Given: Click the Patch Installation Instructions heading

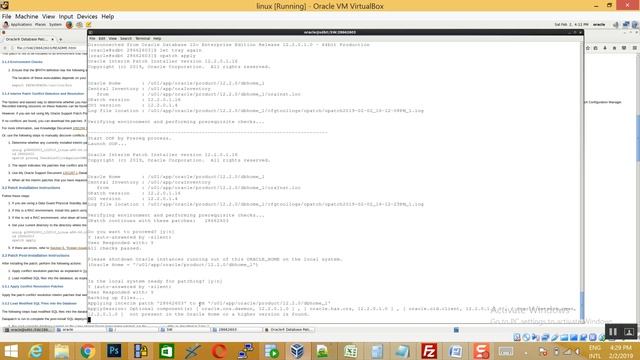Looking at the screenshot, I should point(31,188).
